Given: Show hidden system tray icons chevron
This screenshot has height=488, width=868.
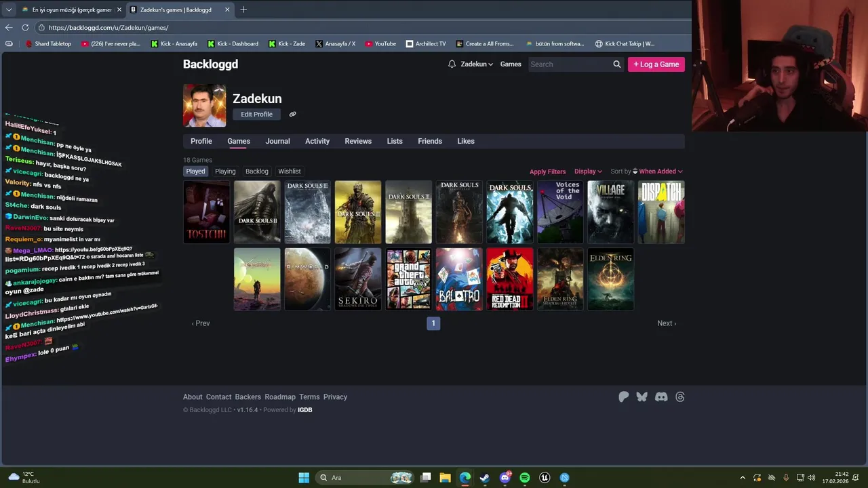Looking at the screenshot, I should click(743, 478).
